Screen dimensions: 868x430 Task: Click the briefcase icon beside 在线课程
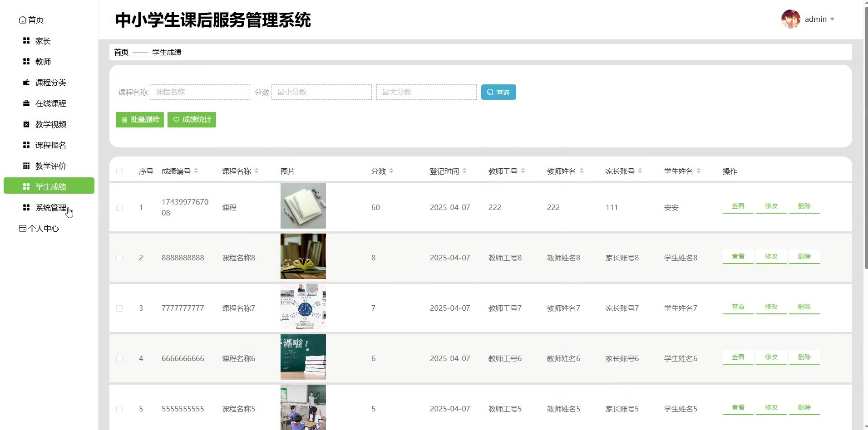[x=26, y=103]
